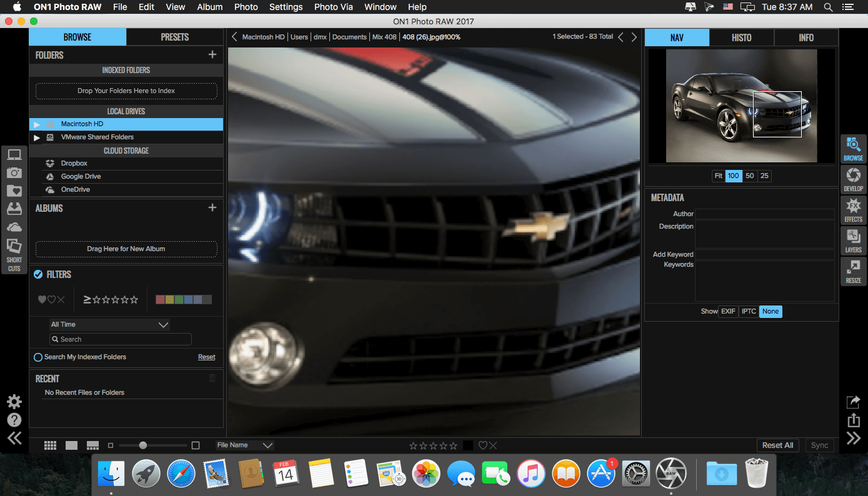Open settings with the gear icon
The image size is (868, 496).
[14, 402]
